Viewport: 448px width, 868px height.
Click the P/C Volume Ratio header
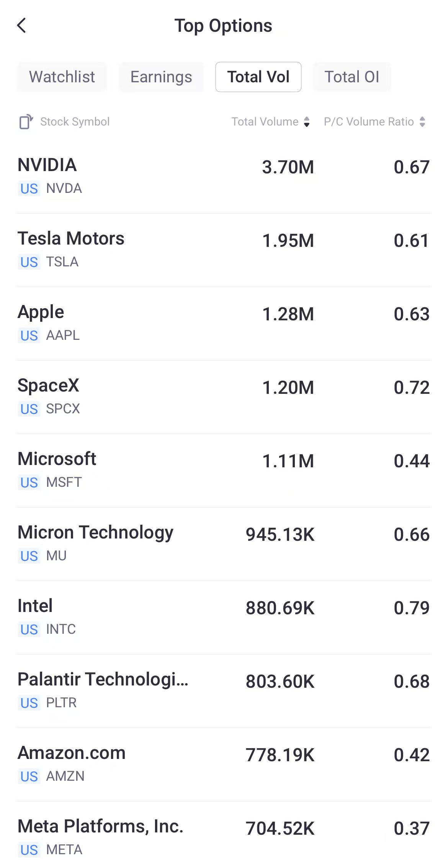pos(369,122)
